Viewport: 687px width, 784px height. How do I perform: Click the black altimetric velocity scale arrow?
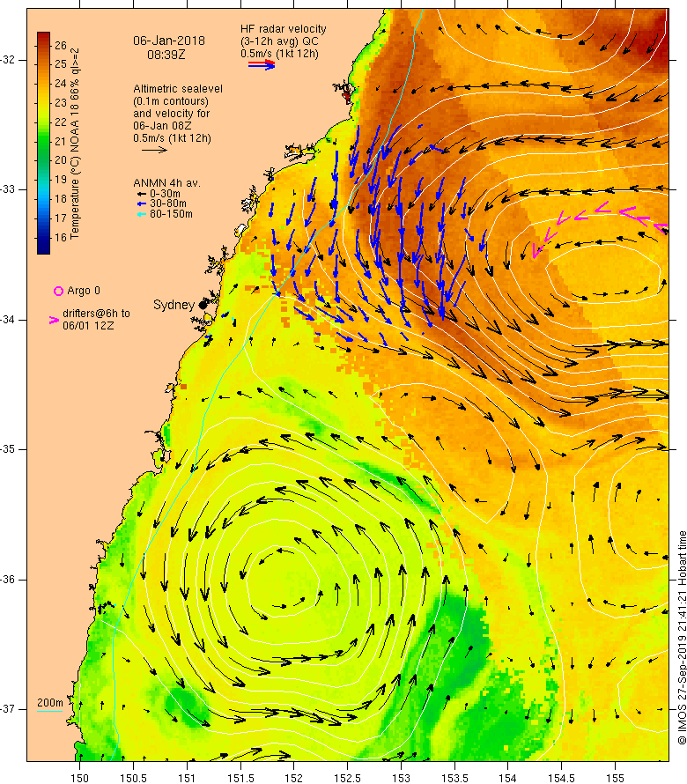(x=154, y=150)
